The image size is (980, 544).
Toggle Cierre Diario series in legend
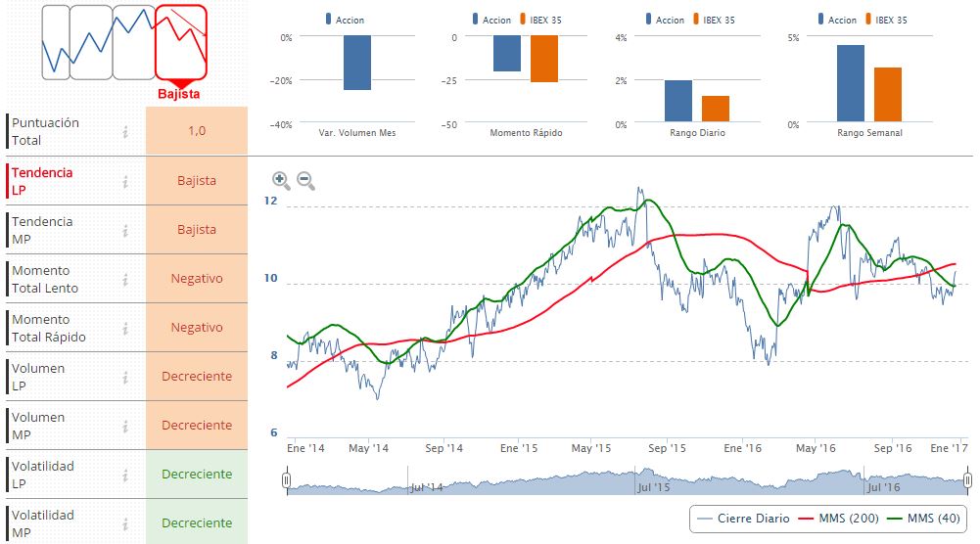pos(746,519)
